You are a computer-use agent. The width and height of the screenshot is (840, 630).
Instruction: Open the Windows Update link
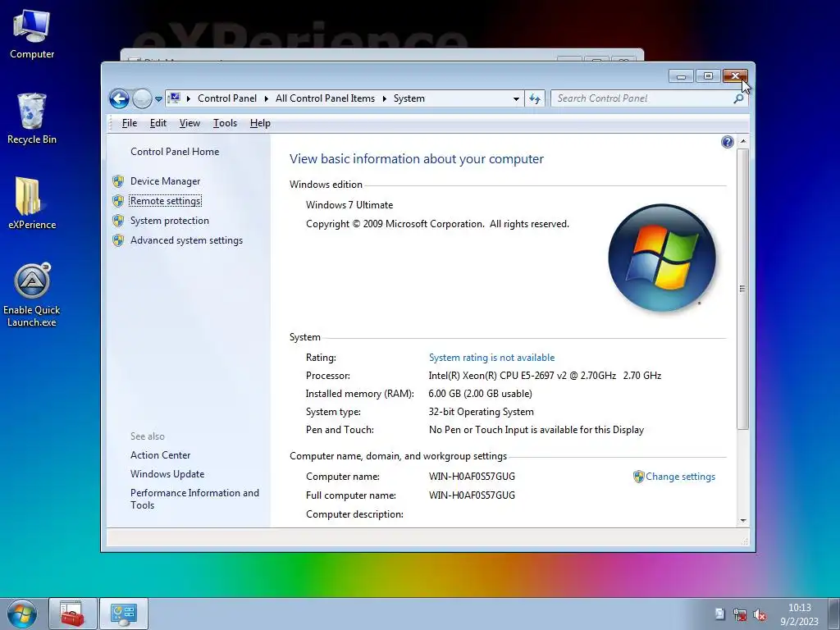(167, 474)
